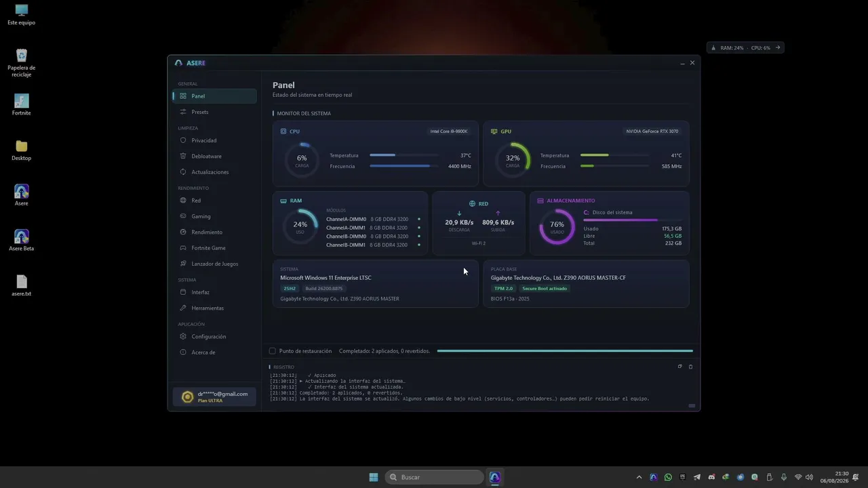Click the CPU chip icon in monitor card
The height and width of the screenshot is (488, 868).
pos(283,131)
